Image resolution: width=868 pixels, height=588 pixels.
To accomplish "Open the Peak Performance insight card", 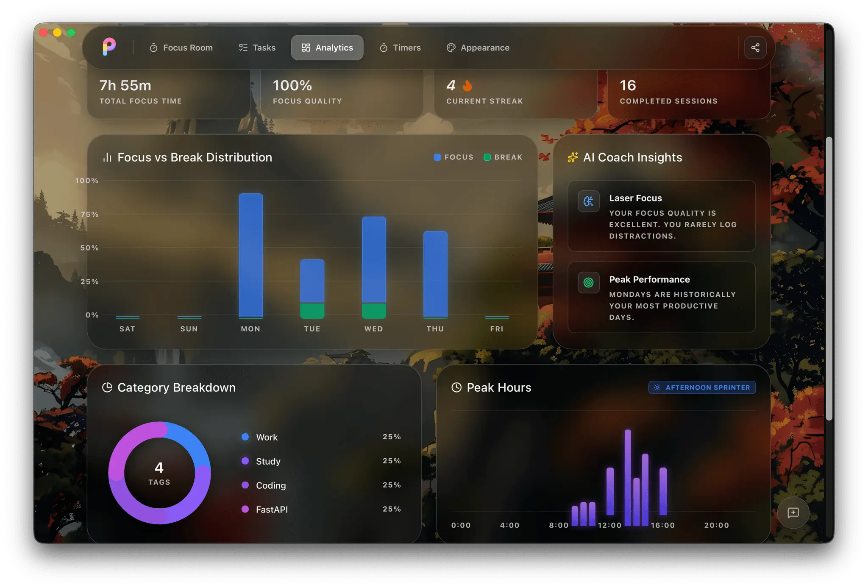I will [662, 297].
